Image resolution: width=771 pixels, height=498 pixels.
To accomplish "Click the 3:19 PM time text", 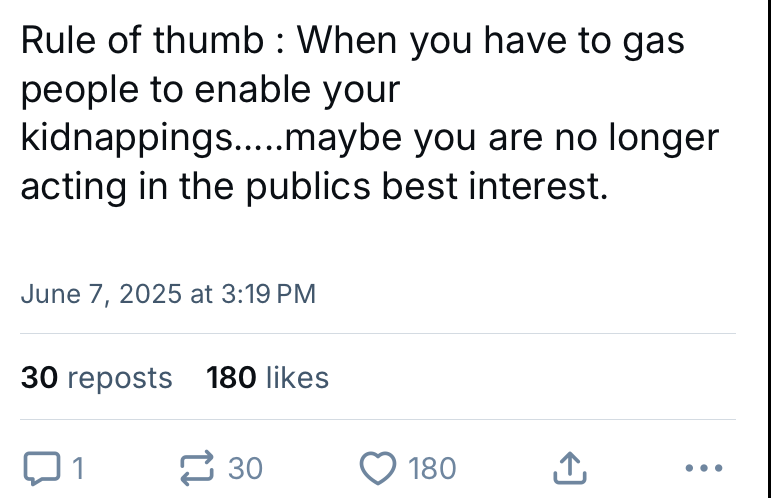I will click(x=268, y=294).
